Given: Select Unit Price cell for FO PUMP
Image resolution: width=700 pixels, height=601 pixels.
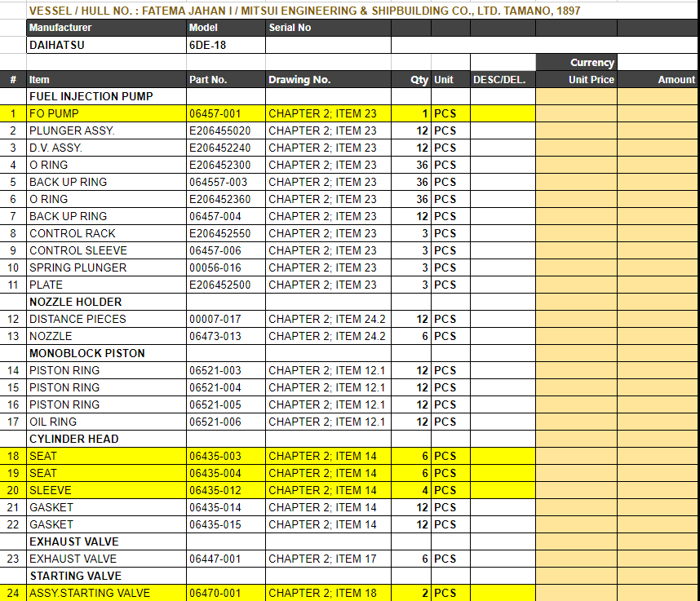Looking at the screenshot, I should click(576, 113).
